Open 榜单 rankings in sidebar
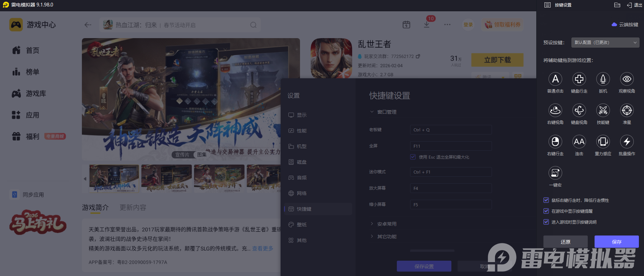This screenshot has height=276, width=644. pyautogui.click(x=26, y=72)
